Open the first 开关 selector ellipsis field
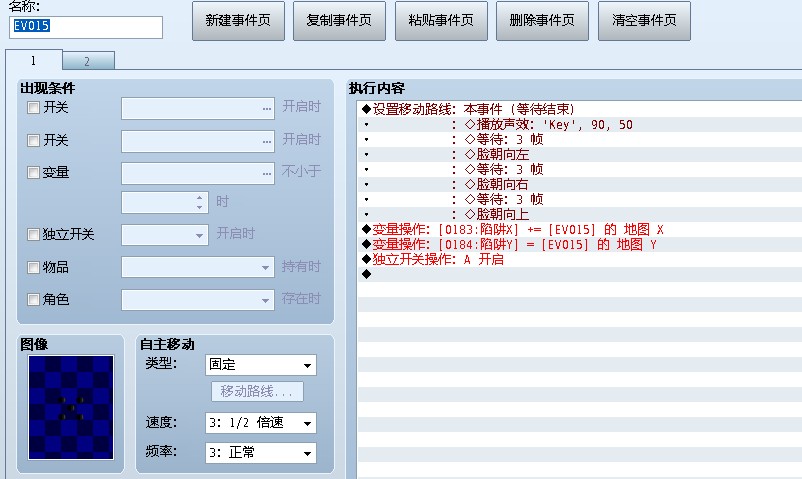Screen dimensions: 802x479 click(197, 108)
